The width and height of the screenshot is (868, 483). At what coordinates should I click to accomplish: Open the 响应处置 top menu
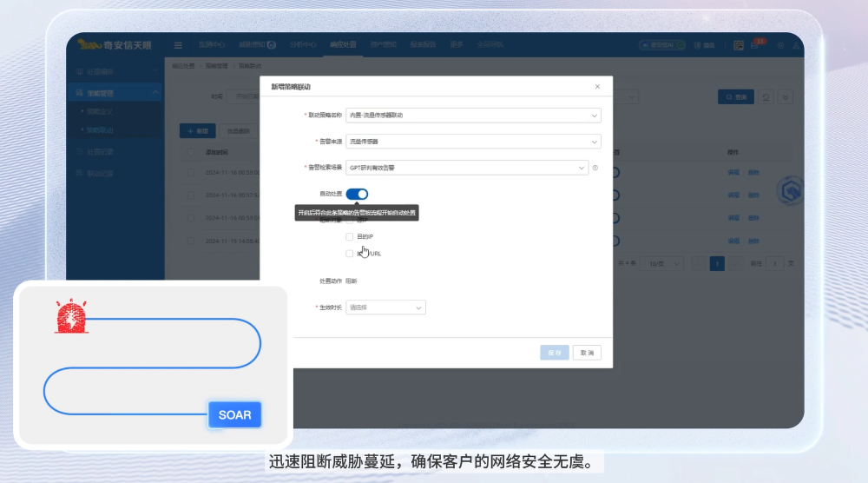(343, 45)
